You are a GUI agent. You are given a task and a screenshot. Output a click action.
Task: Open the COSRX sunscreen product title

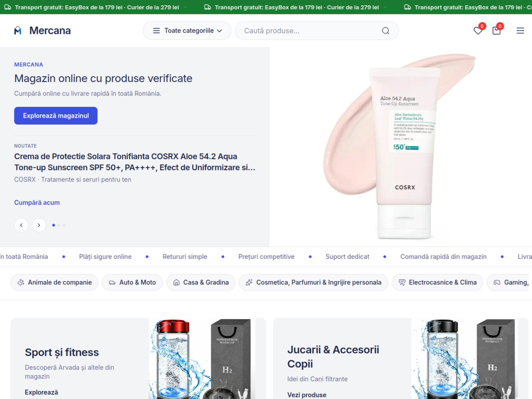135,162
